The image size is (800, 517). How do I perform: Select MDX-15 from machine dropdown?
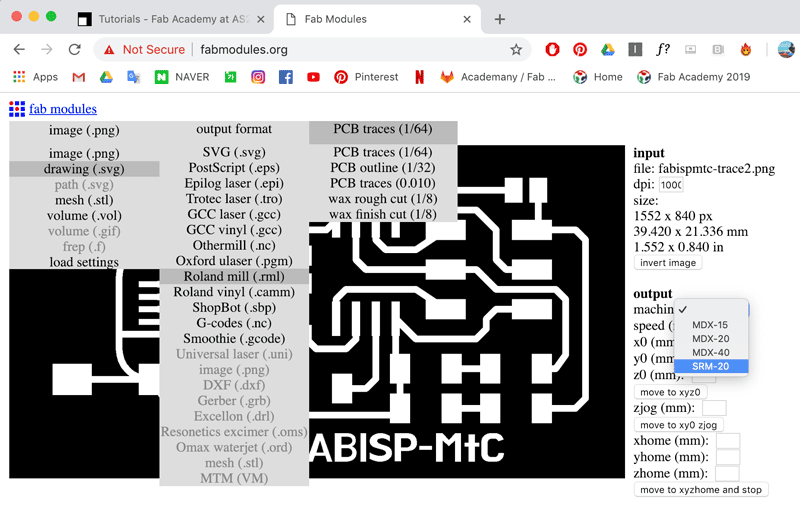coord(710,325)
